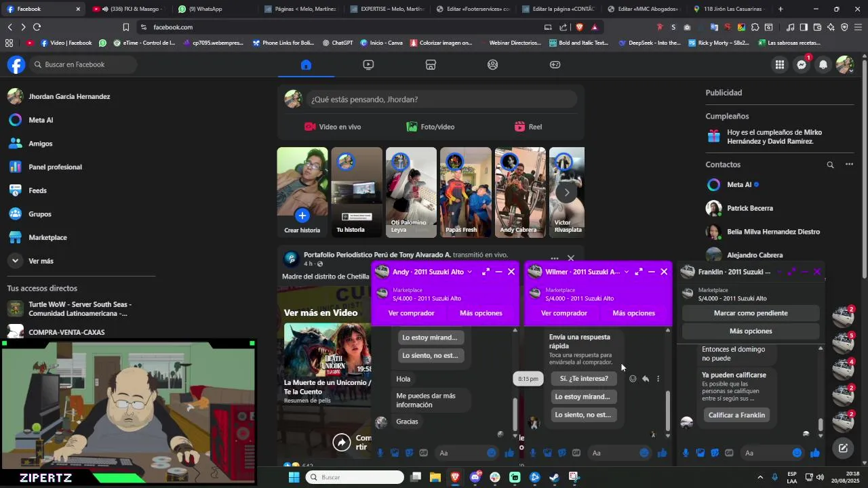Click the taskbar Buscar search box

coord(355,477)
